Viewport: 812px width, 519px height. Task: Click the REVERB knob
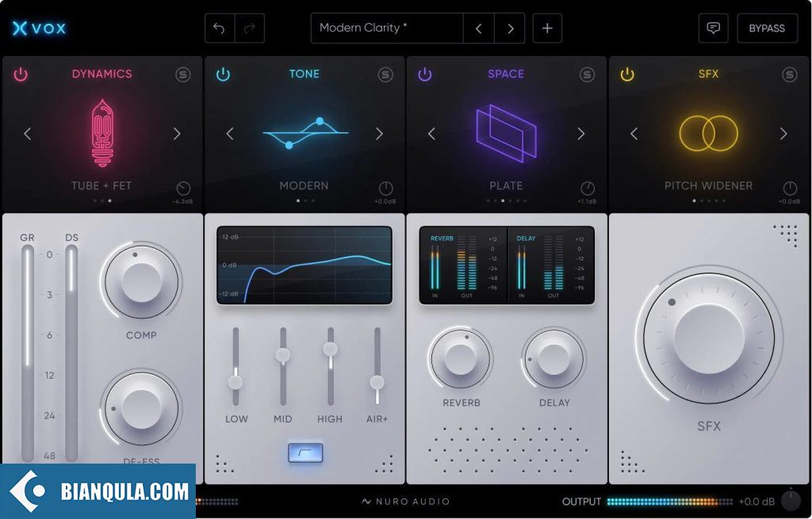pyautogui.click(x=461, y=359)
